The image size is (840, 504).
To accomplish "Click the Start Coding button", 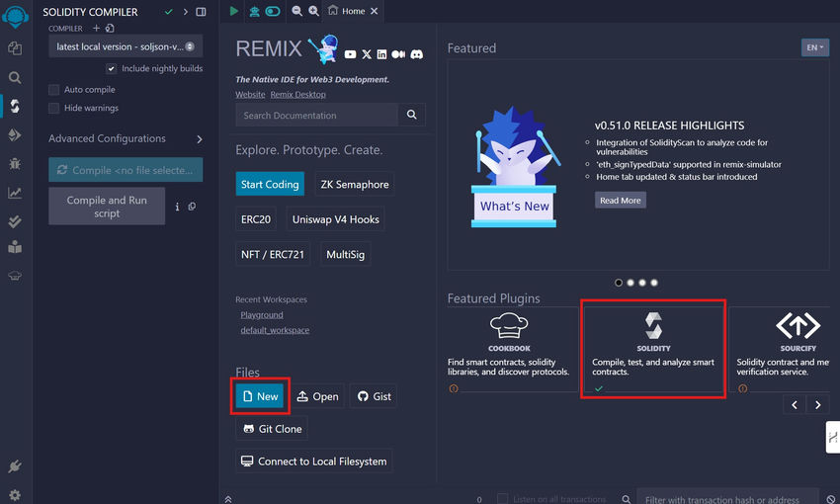I will pos(270,184).
